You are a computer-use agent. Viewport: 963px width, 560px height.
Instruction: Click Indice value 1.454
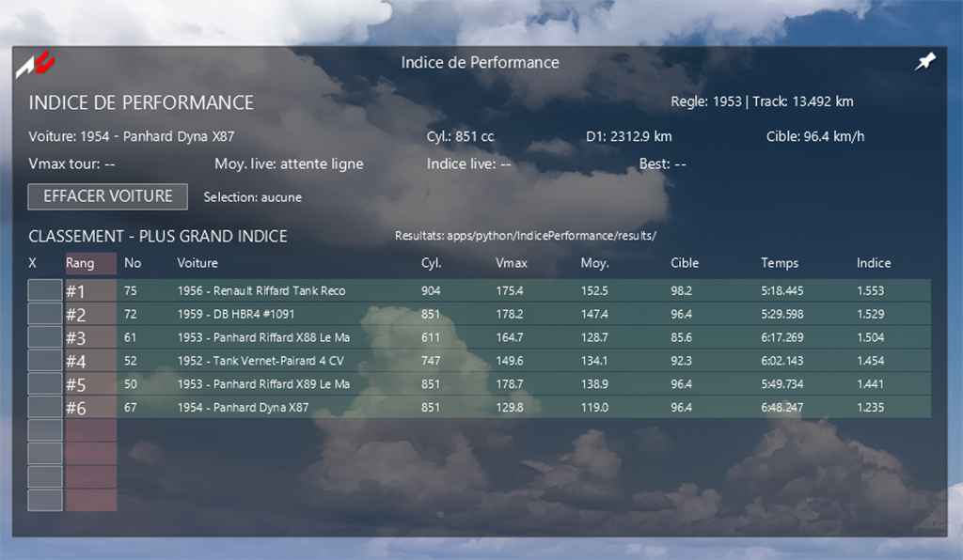870,361
